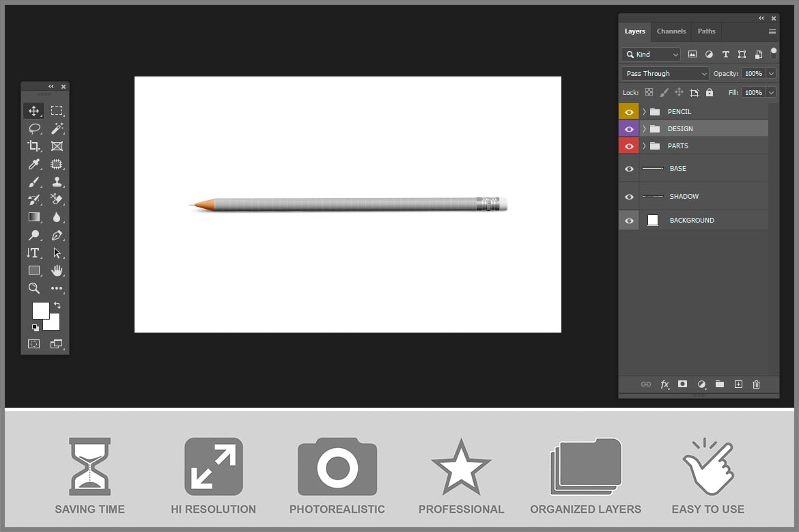
Task: Choose the Blur tool
Action: click(x=57, y=217)
